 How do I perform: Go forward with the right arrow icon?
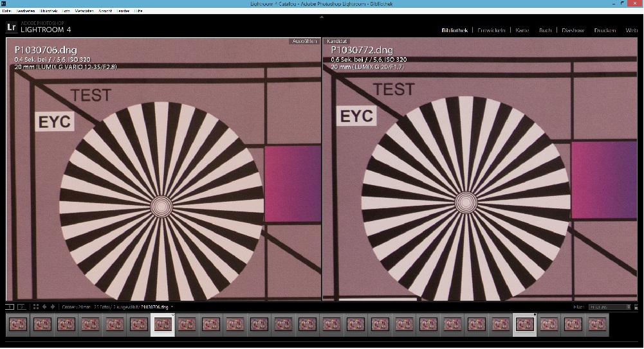coord(53,307)
